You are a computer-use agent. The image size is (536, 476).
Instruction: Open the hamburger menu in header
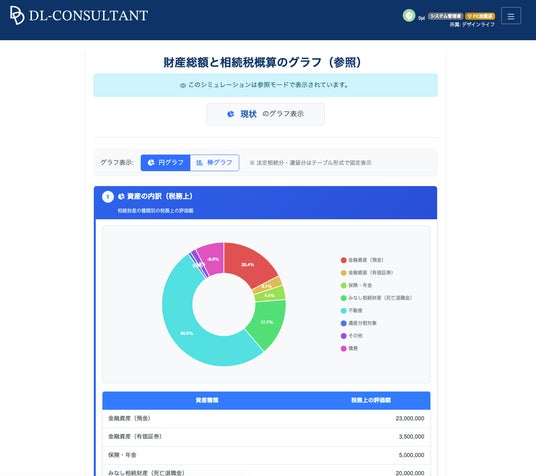[511, 16]
